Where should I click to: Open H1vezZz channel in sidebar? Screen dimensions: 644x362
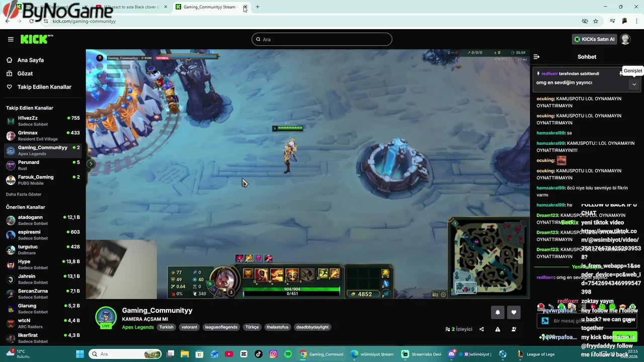tap(43, 121)
